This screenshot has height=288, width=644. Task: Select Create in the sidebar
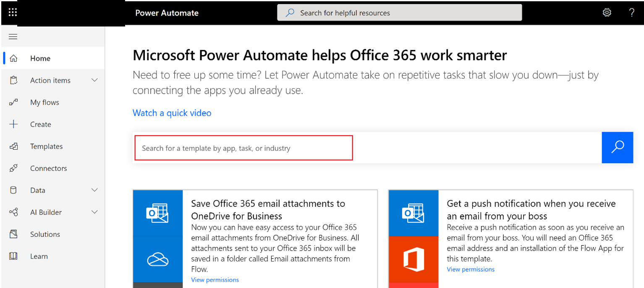tap(53, 124)
